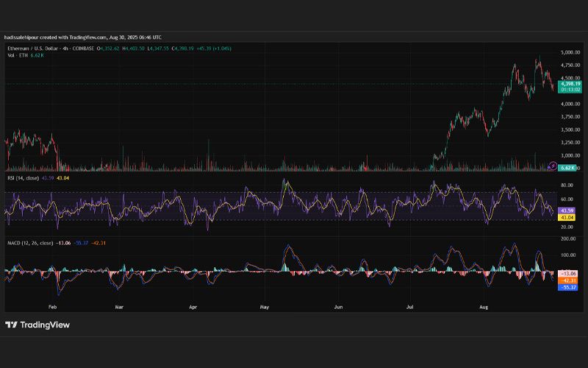Click the orange MACD signal label −42.31
This screenshot has width=588, height=368.
[x=568, y=280]
